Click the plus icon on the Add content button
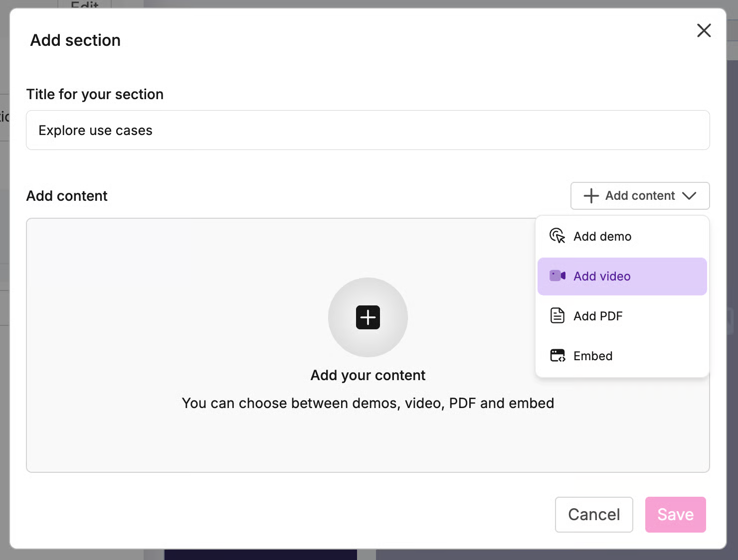 (x=591, y=196)
